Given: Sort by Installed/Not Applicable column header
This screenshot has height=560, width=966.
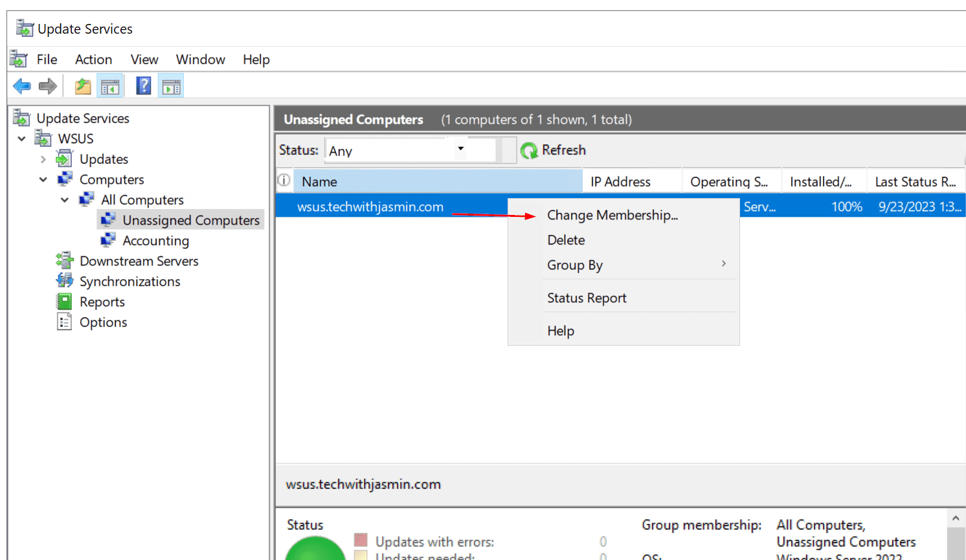Looking at the screenshot, I should (x=824, y=181).
